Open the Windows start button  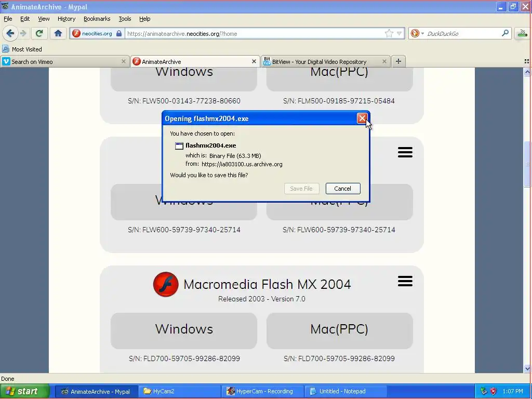24,391
